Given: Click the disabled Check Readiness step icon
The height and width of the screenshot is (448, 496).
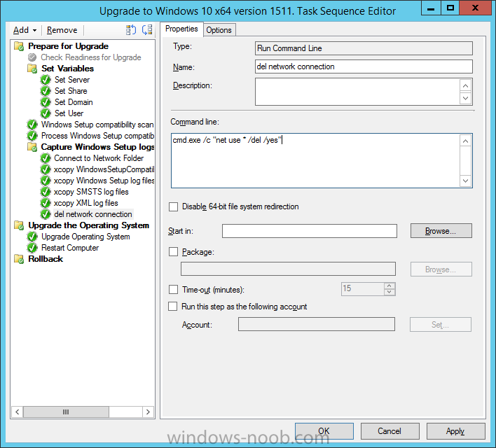Looking at the screenshot, I should (x=32, y=57).
